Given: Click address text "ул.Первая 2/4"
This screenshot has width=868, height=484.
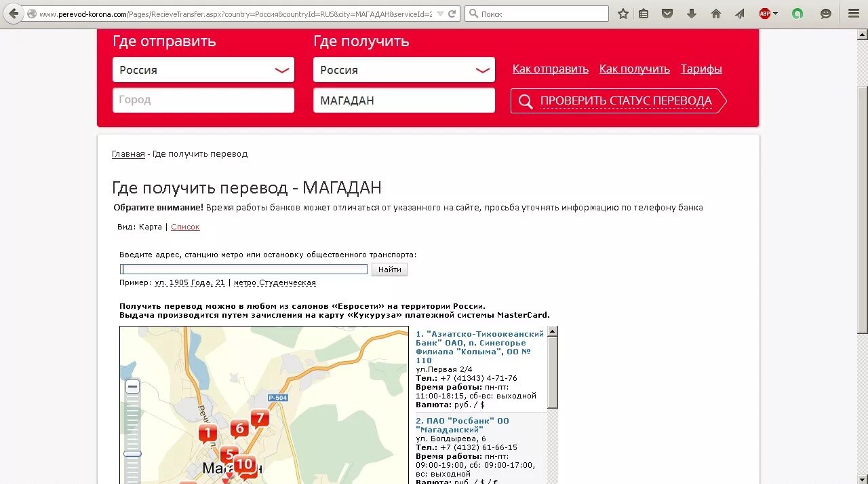Looking at the screenshot, I should coord(444,369).
